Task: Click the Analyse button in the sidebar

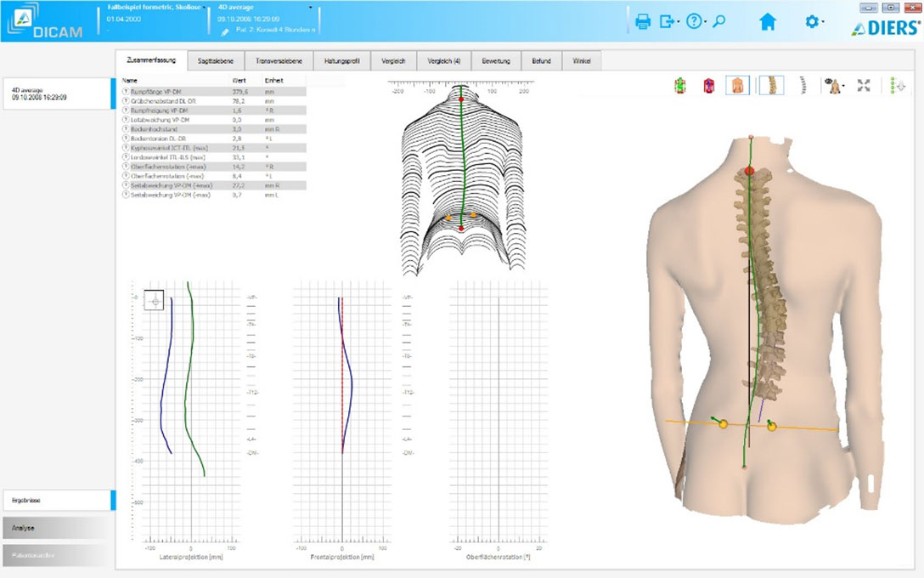Action: click(x=56, y=528)
